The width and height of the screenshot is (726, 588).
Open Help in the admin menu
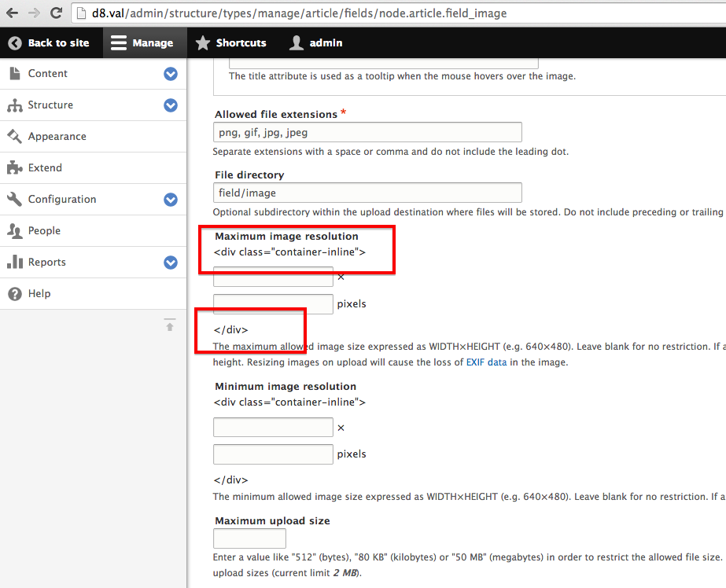(39, 293)
